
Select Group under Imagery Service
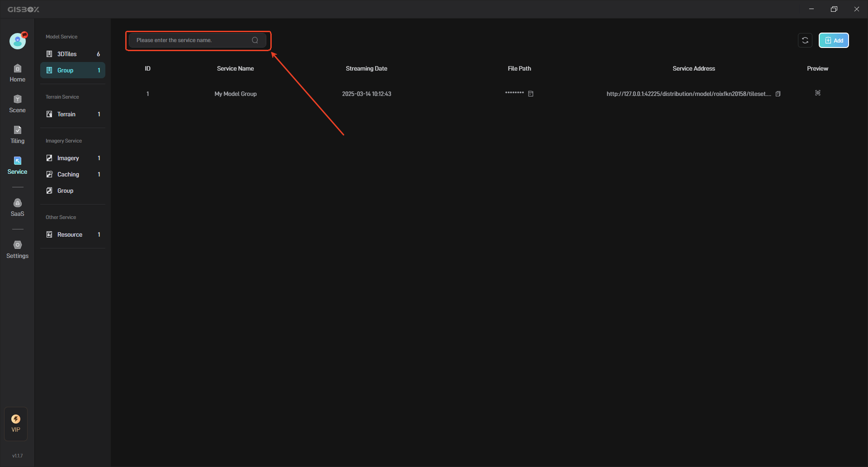[x=73, y=191]
